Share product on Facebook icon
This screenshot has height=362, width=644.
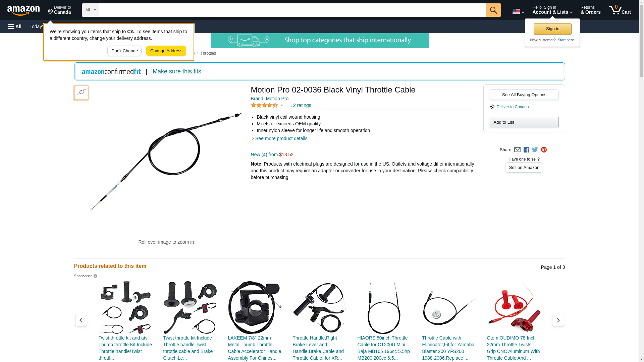526,150
